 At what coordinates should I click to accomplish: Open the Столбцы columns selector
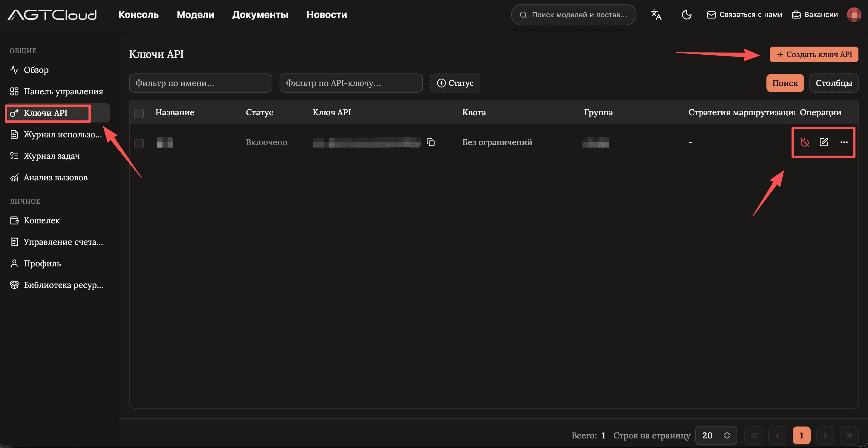tap(834, 83)
